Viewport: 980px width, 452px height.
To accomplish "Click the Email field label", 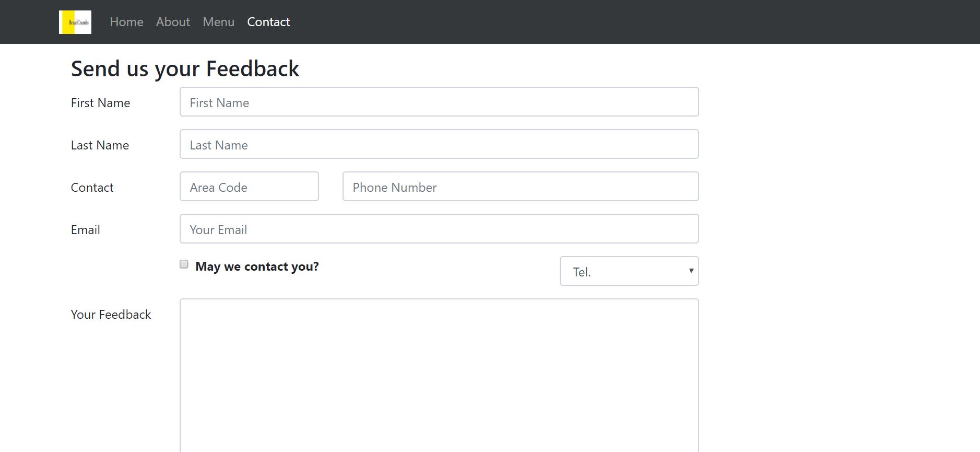I will pos(85,230).
